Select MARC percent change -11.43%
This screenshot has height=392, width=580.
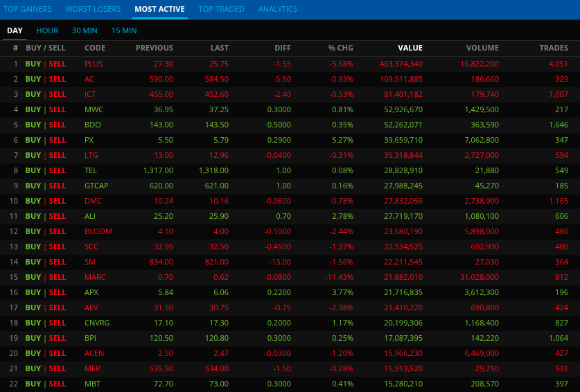tap(339, 277)
